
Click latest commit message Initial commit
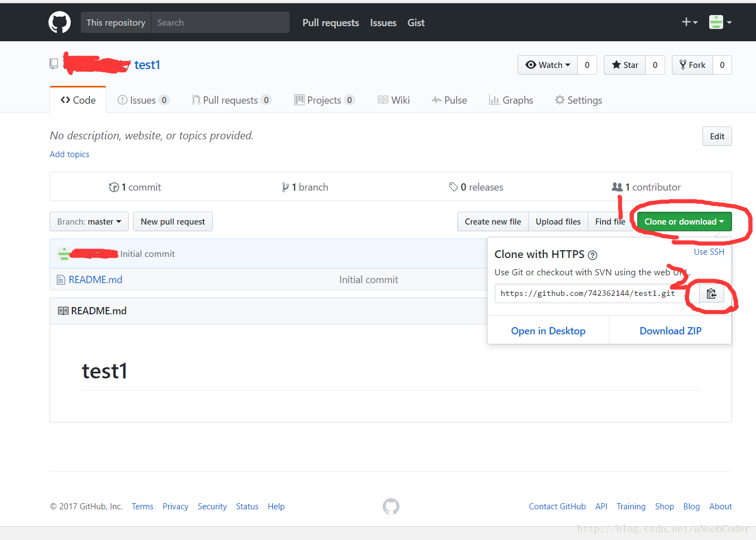[x=148, y=254]
